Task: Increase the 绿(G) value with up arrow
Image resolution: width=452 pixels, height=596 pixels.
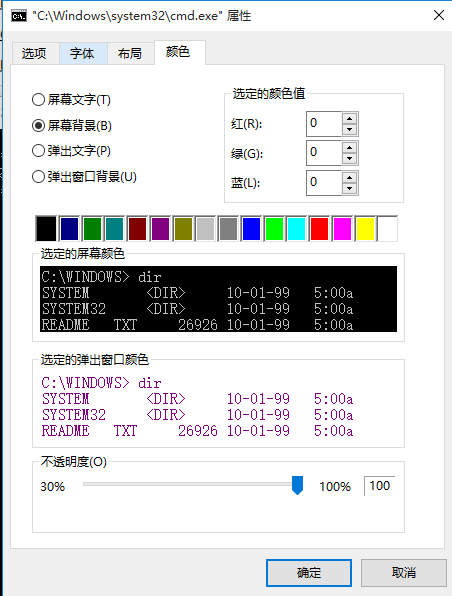Action: [x=350, y=148]
